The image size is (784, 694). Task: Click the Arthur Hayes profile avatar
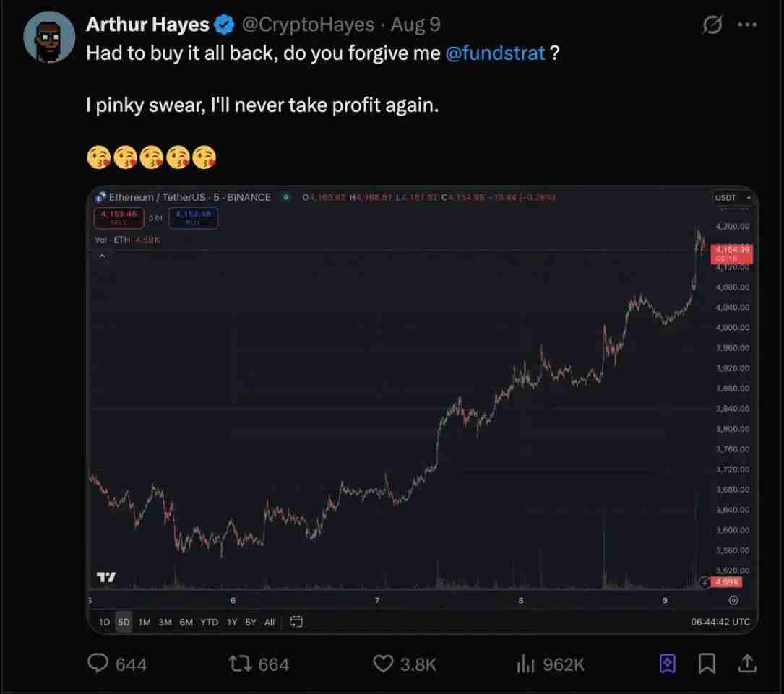[50, 36]
